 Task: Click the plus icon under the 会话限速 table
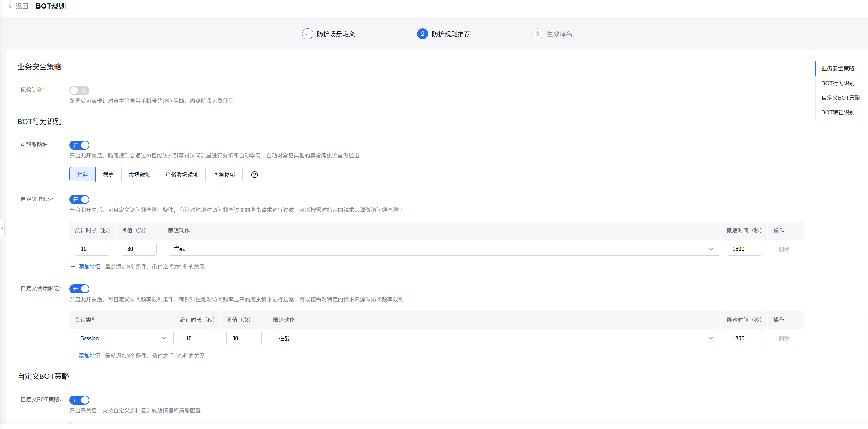pyautogui.click(x=73, y=356)
